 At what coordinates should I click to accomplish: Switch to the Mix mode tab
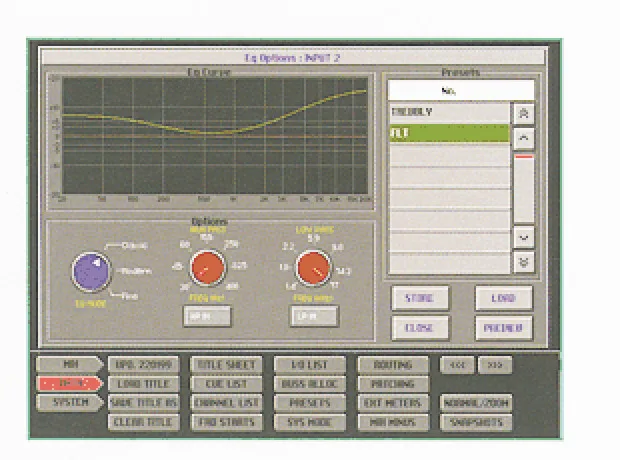tap(70, 364)
